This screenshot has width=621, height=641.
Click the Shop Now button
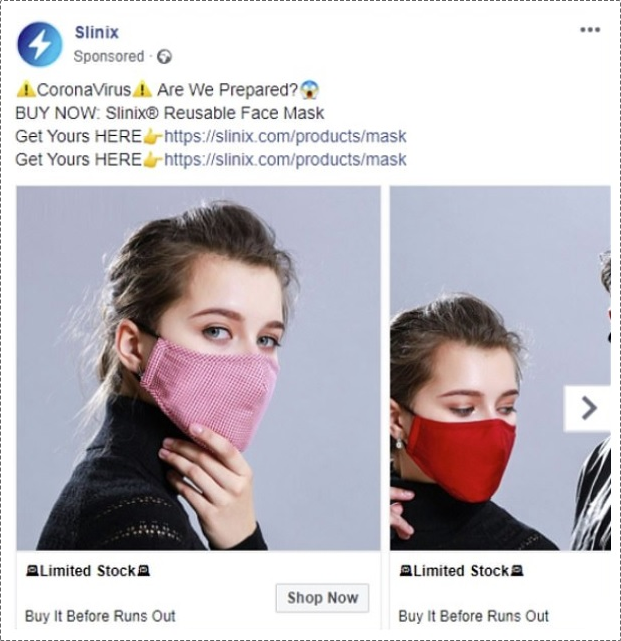(322, 598)
